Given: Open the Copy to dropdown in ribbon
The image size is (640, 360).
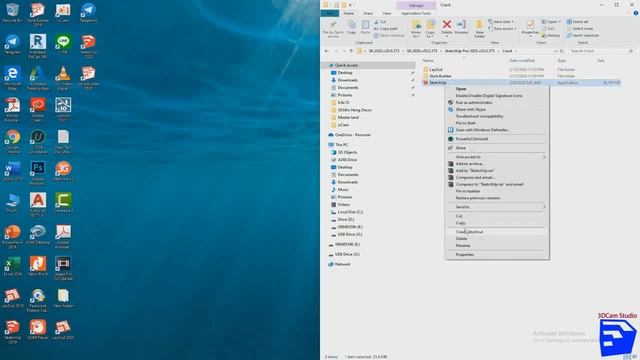Looking at the screenshot, I should click(430, 29).
